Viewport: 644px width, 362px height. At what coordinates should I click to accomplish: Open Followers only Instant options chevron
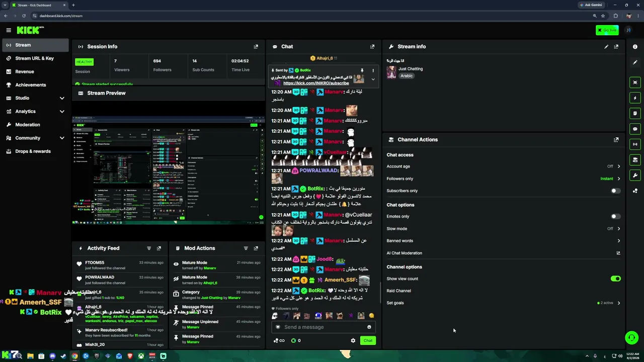pos(619,179)
